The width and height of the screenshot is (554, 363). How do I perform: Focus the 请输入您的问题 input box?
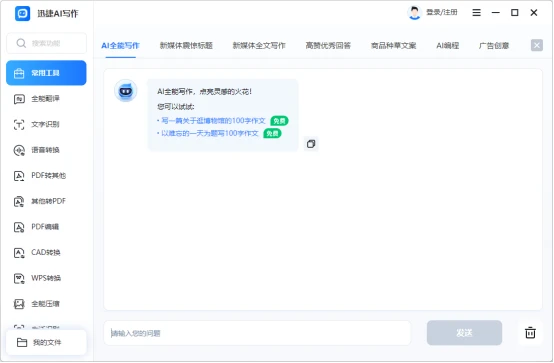[257, 333]
